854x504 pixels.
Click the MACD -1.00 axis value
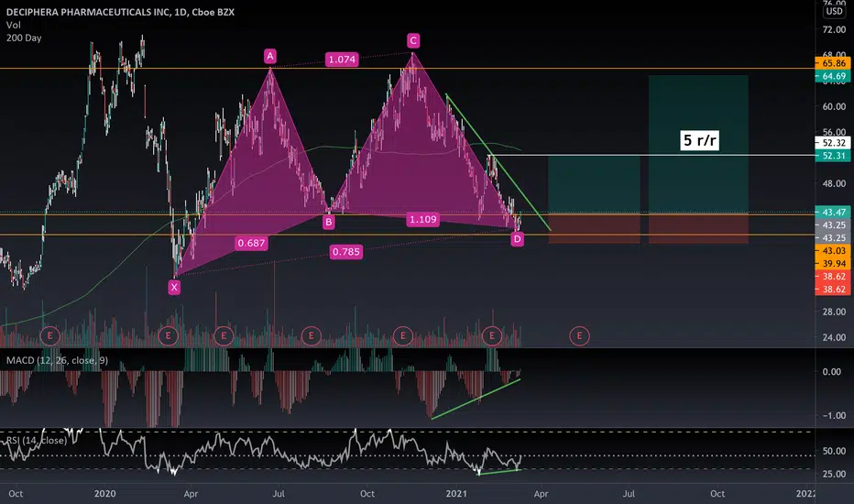click(833, 415)
